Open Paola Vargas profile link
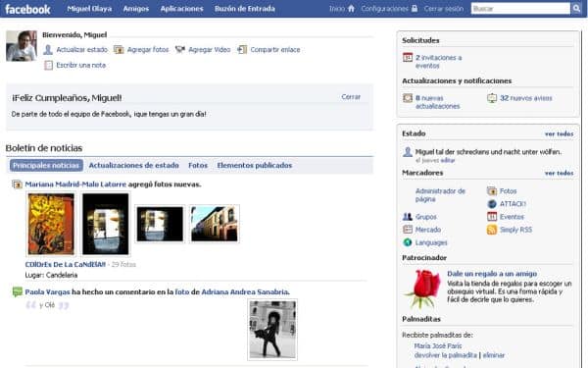Screen dimensions: 588x368 coord(48,291)
